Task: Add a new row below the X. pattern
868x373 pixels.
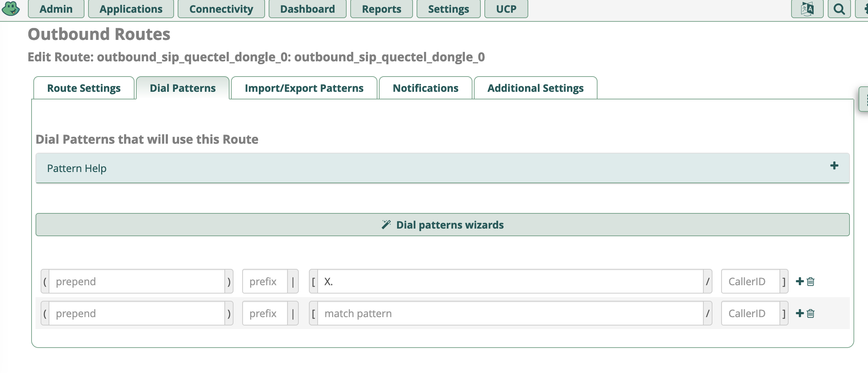Action: [x=799, y=280]
